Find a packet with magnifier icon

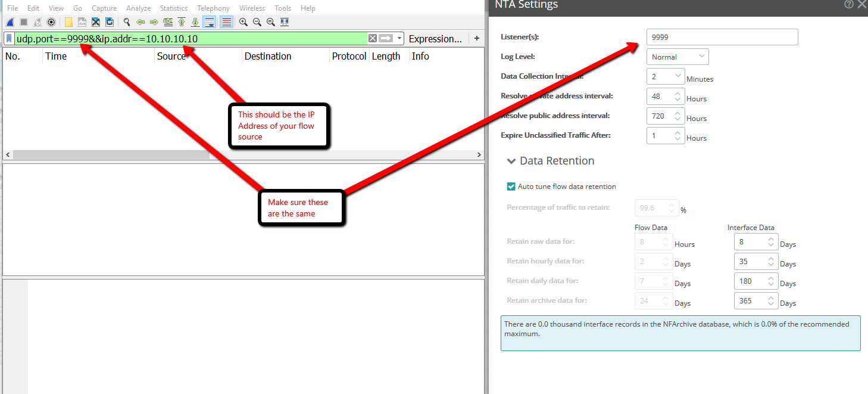point(127,22)
